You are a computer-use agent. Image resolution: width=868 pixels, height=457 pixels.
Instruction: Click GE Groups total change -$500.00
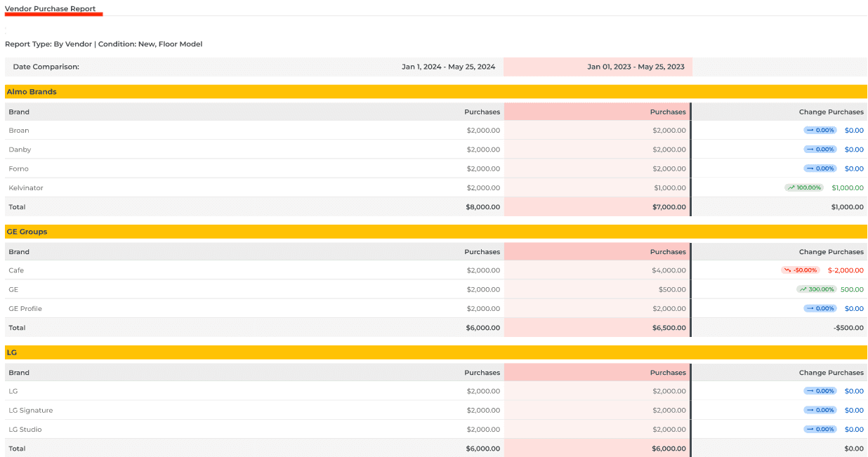pyautogui.click(x=848, y=328)
